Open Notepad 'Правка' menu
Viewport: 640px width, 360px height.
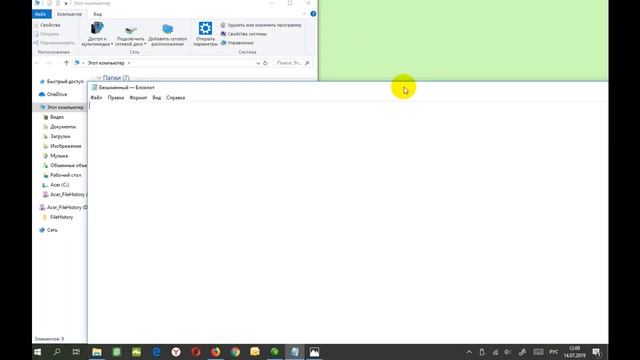(116, 98)
